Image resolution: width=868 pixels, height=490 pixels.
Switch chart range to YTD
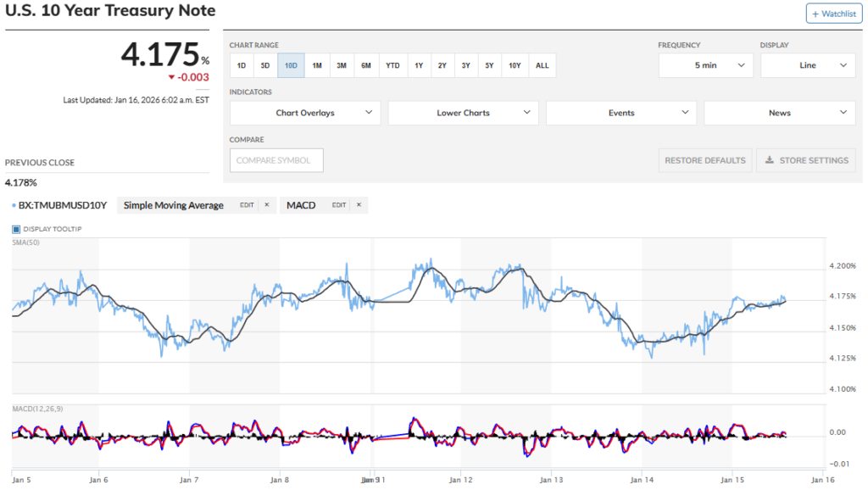point(392,65)
